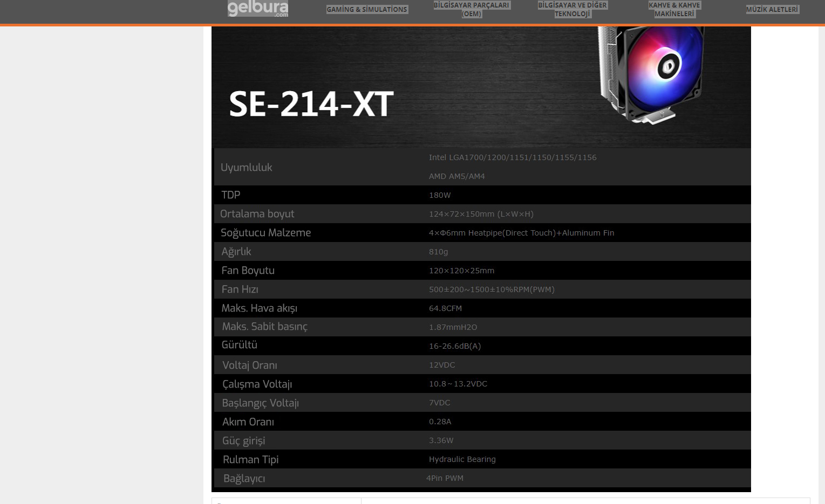Click the 0.28A current value
The image size is (825, 504).
[440, 422]
